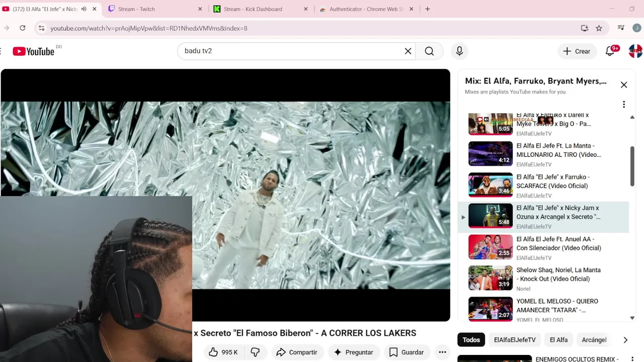Open Con Silenciador video title
This screenshot has height=362, width=644.
tap(558, 243)
